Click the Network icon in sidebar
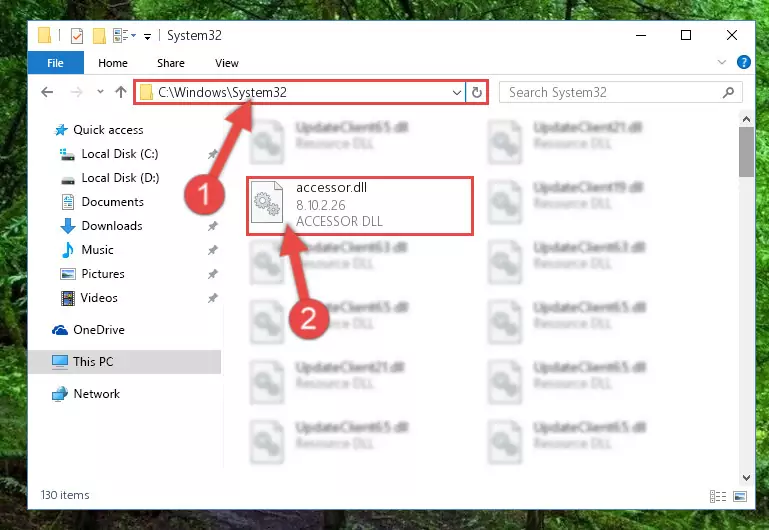 pyautogui.click(x=60, y=394)
